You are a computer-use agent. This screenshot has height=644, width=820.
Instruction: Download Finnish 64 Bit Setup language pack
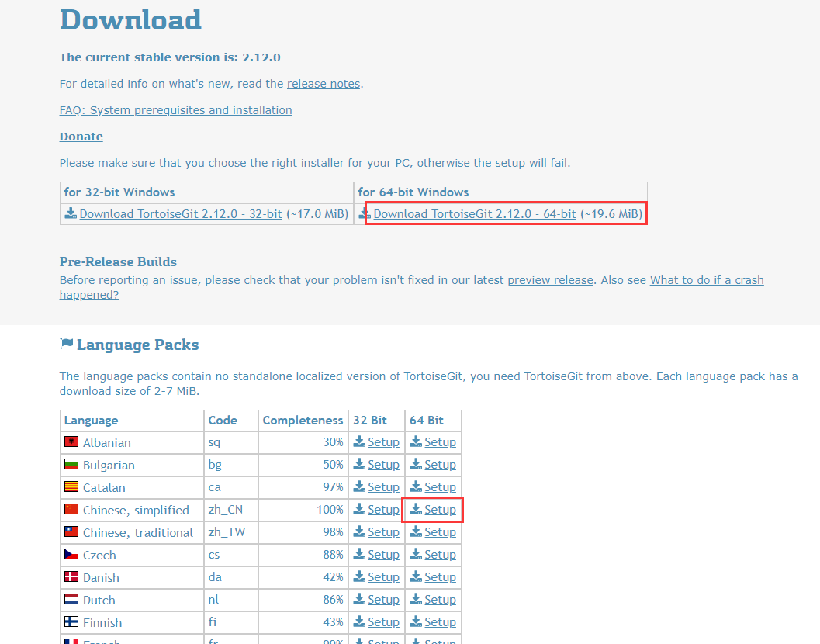pyautogui.click(x=440, y=622)
